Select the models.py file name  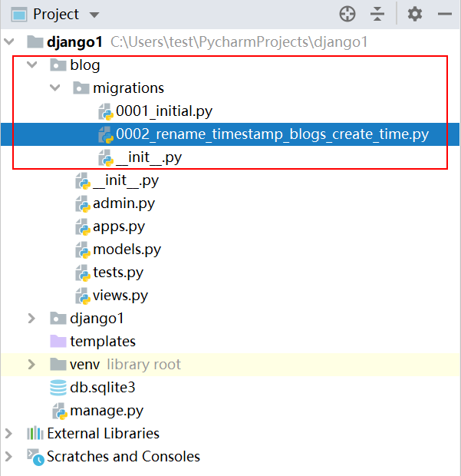click(127, 250)
